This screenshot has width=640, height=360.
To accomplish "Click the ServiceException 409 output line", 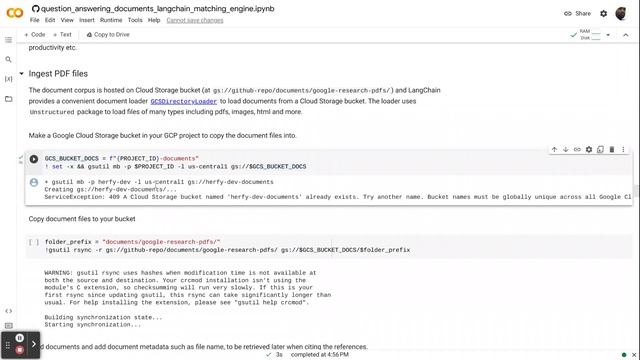I will click(338, 197).
